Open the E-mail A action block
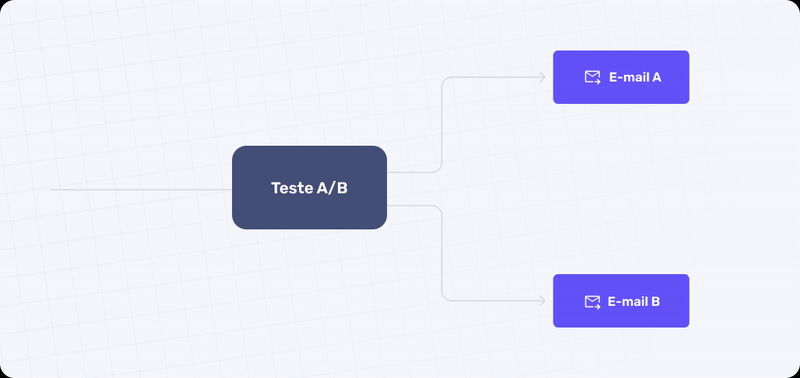The height and width of the screenshot is (378, 800). pyautogui.click(x=621, y=77)
